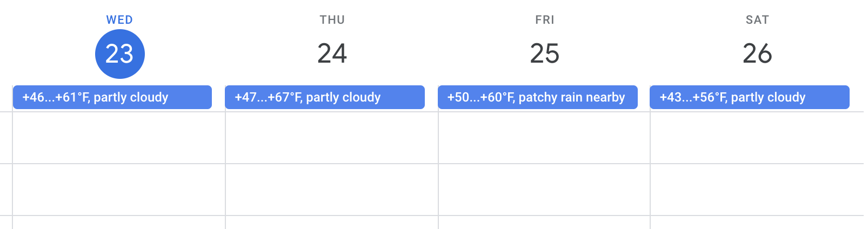Image resolution: width=868 pixels, height=229 pixels.
Task: Select second empty time slot under Thursday
Action: click(x=332, y=190)
